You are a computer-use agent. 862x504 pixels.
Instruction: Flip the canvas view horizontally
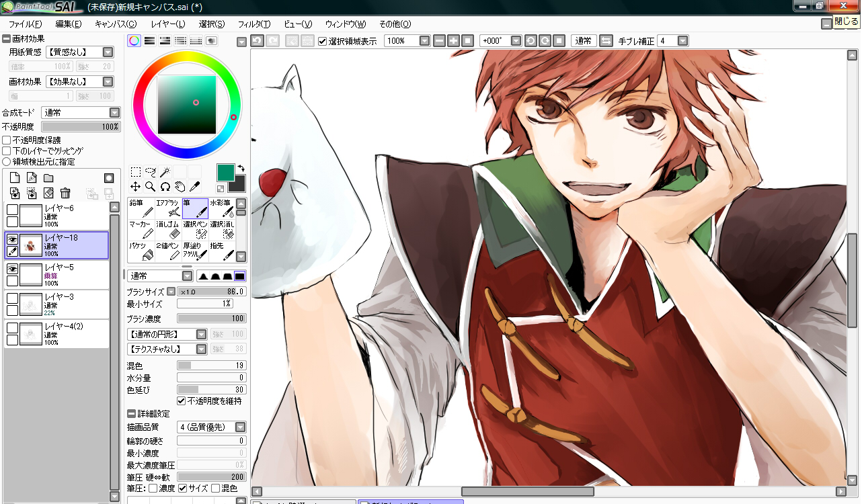tap(606, 41)
